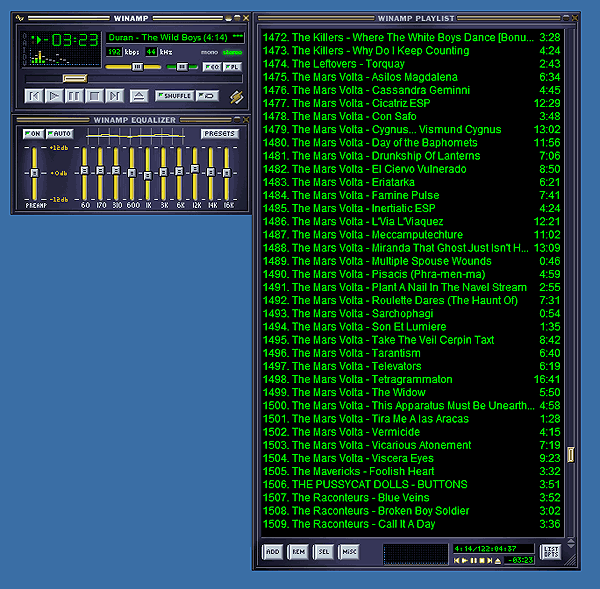Open playlist LIST OPTS menu
Image resolution: width=600 pixels, height=589 pixels.
coord(551,551)
